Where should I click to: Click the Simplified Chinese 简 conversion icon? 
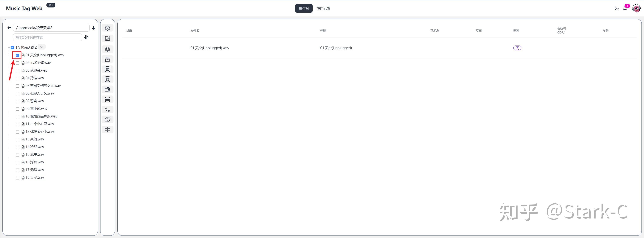[x=108, y=79]
